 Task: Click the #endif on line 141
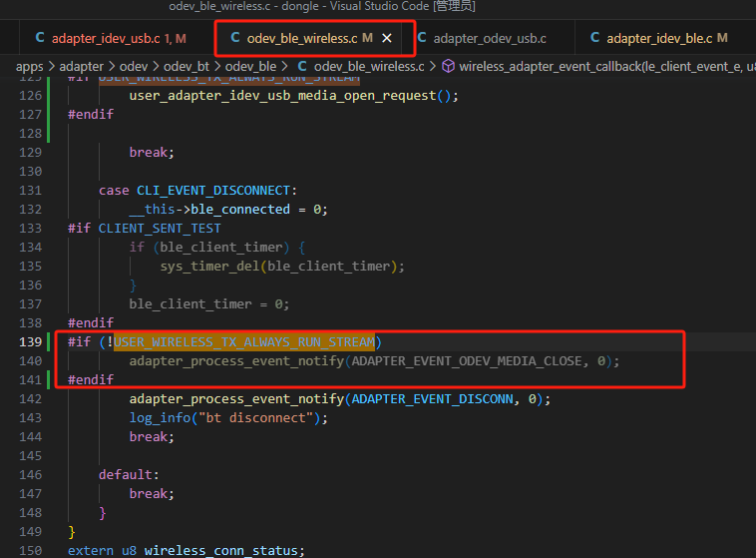(x=91, y=380)
